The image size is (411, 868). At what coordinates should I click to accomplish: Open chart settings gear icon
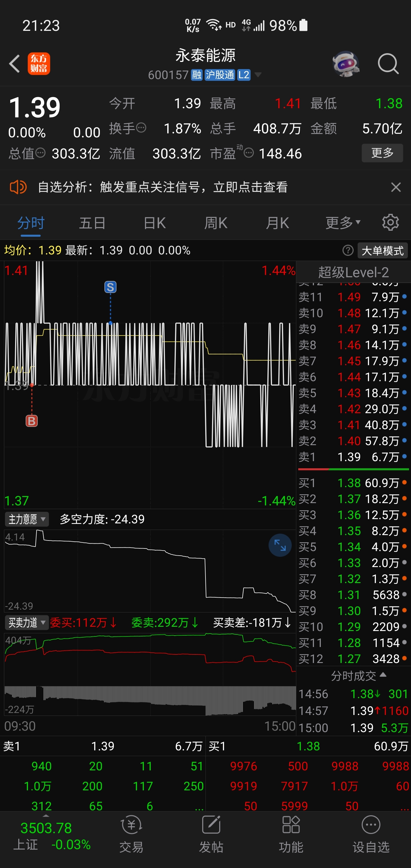click(x=390, y=222)
